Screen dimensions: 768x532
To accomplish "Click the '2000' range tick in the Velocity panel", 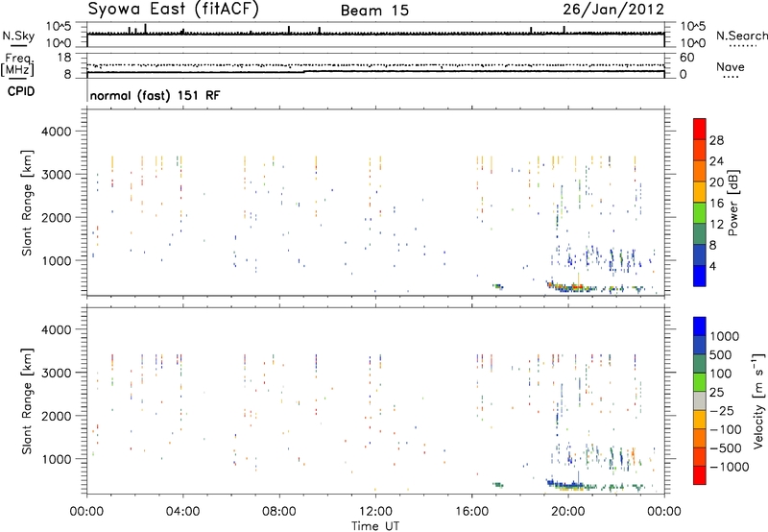I will 56,416.
